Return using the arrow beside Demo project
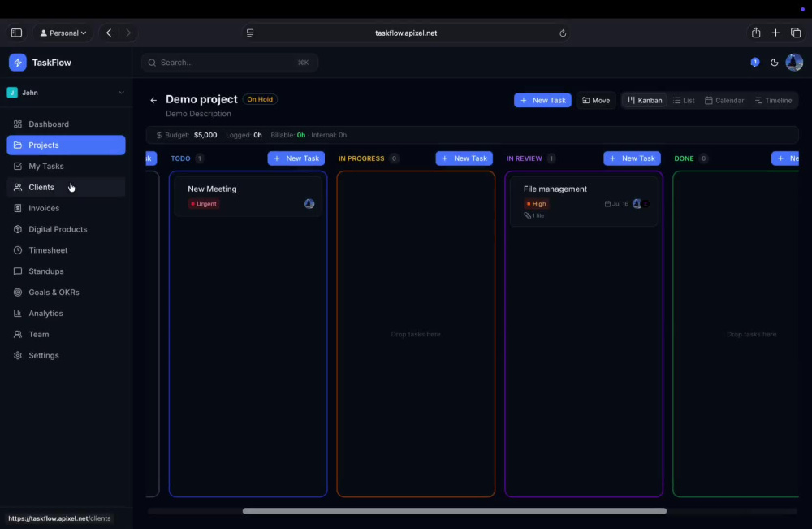This screenshot has height=529, width=812. [153, 100]
